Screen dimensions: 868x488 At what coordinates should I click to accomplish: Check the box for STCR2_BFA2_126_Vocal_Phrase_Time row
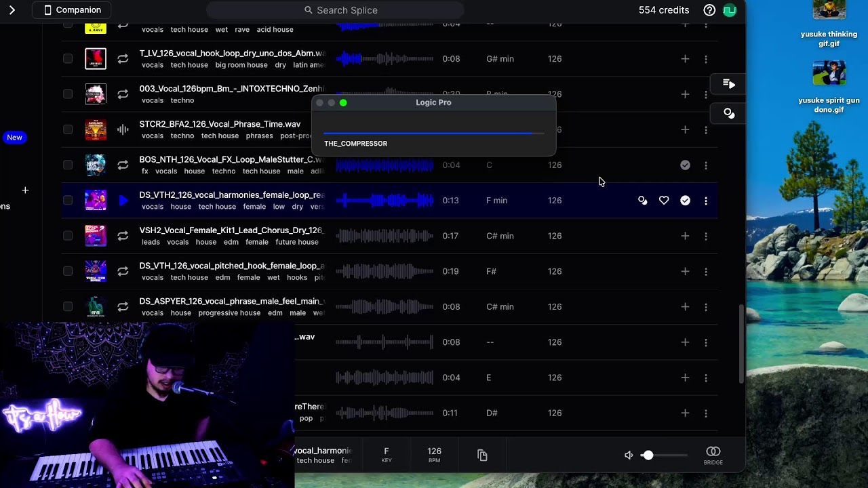point(68,129)
